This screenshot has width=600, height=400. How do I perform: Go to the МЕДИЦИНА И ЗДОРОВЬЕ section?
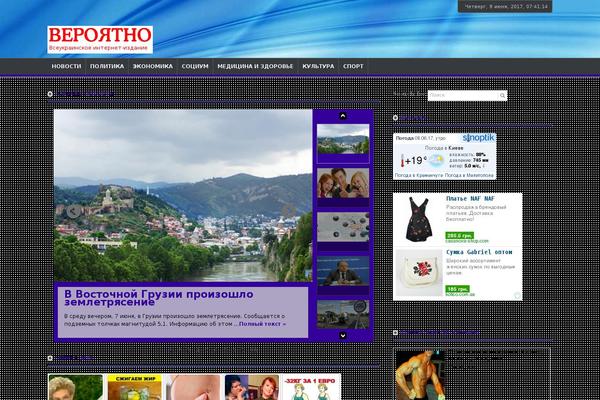[255, 66]
